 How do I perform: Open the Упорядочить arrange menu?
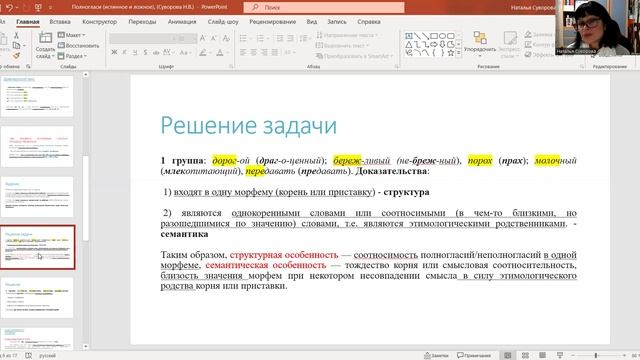click(480, 45)
